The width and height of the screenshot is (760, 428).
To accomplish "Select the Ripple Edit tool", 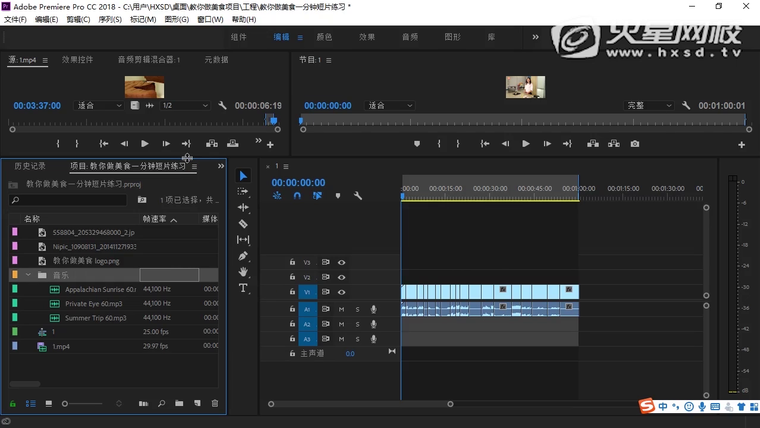I will [x=243, y=207].
